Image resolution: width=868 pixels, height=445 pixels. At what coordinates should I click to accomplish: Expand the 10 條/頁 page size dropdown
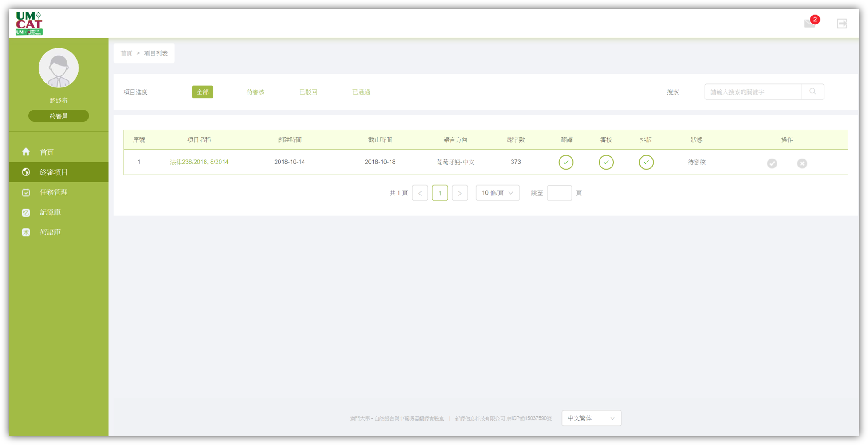click(497, 193)
